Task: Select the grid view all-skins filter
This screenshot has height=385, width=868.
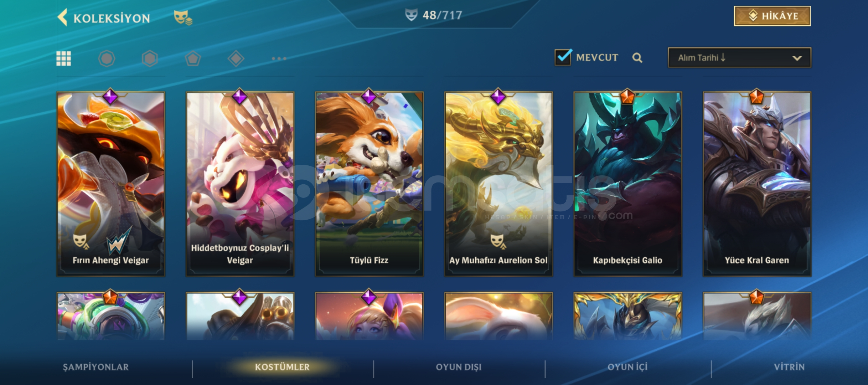Action: tap(64, 58)
